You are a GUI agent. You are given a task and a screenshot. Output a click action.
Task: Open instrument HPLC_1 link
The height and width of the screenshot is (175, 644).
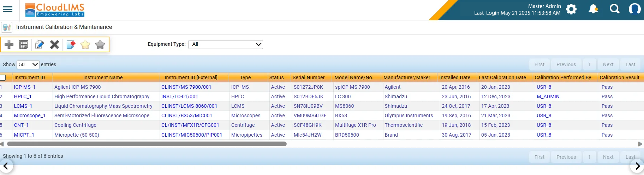pos(23,96)
